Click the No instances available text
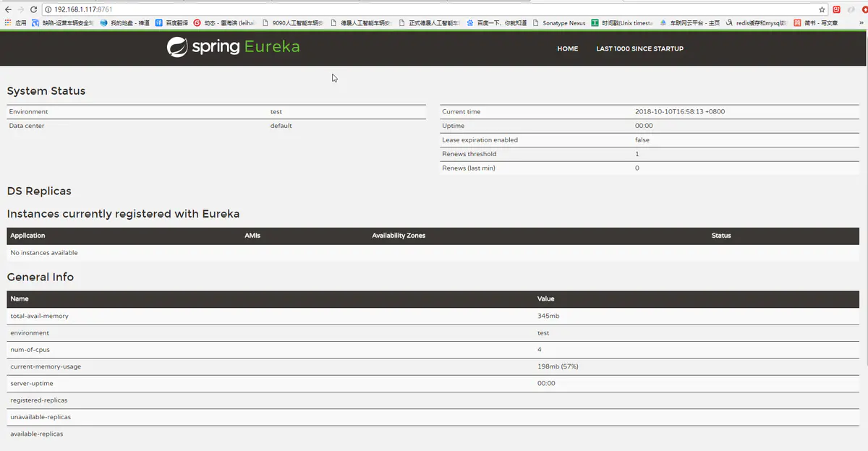 coord(44,253)
